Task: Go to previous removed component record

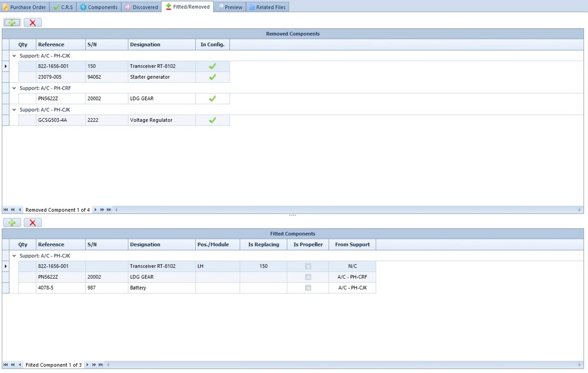Action: [20, 210]
